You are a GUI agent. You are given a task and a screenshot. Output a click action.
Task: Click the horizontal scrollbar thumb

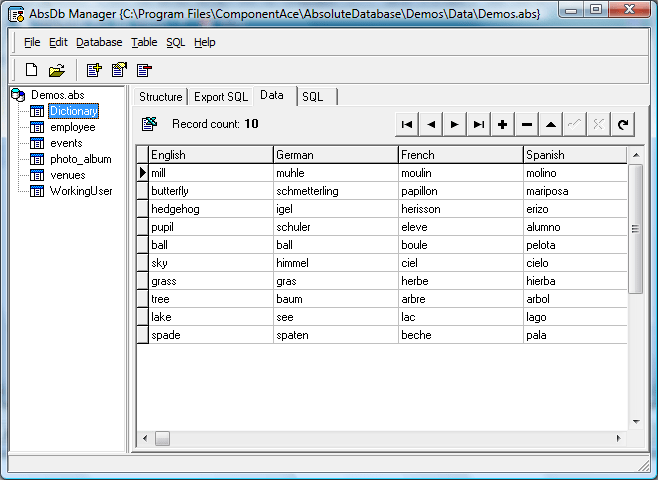(x=162, y=438)
